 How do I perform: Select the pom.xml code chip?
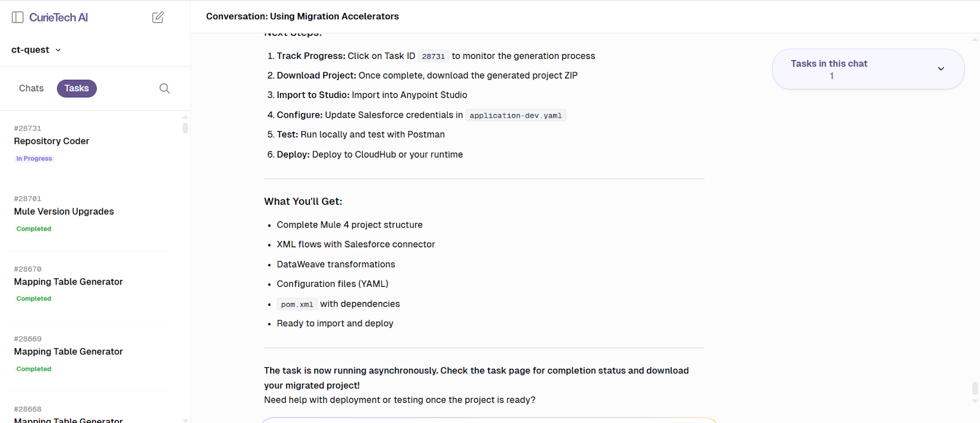(x=296, y=303)
